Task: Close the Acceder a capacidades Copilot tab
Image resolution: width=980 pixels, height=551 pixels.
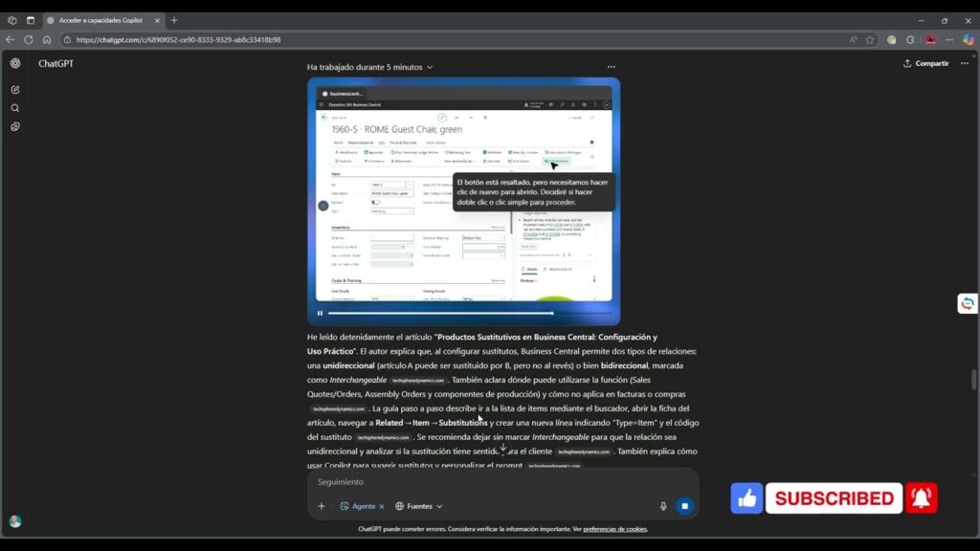Action: click(158, 21)
